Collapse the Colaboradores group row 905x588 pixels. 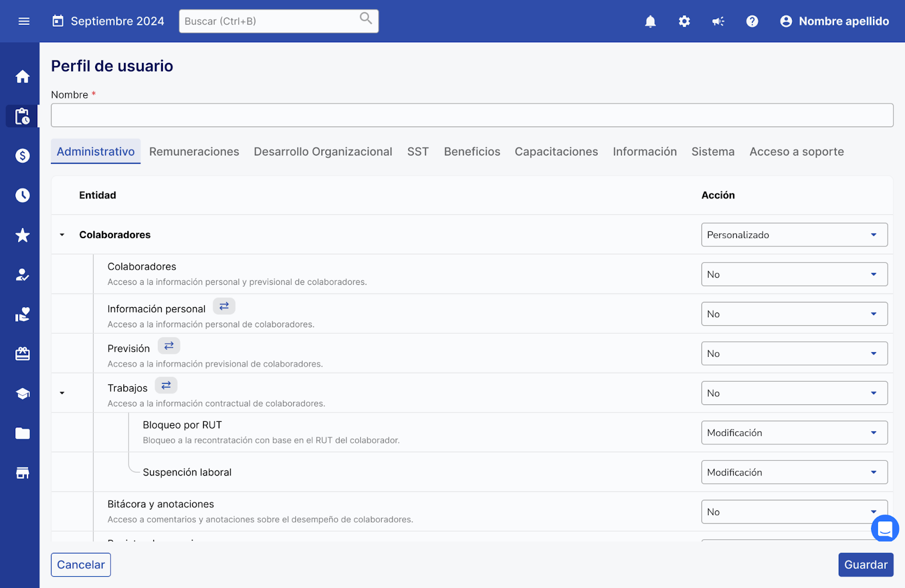pos(62,235)
